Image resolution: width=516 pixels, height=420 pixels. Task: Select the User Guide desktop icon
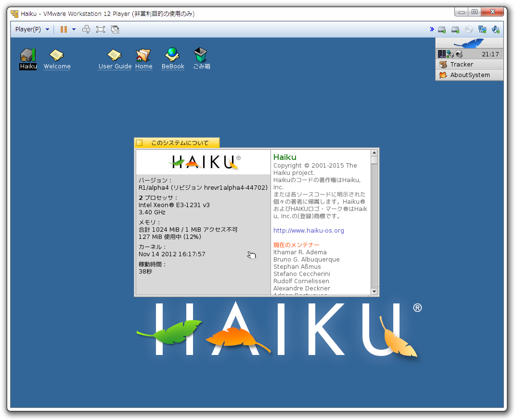pos(115,59)
